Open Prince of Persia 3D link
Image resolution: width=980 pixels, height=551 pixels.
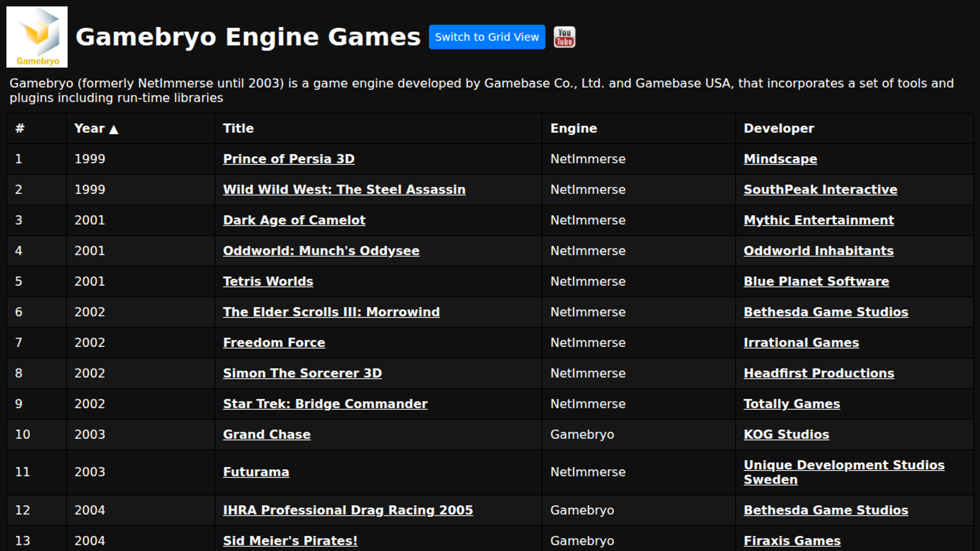point(288,159)
